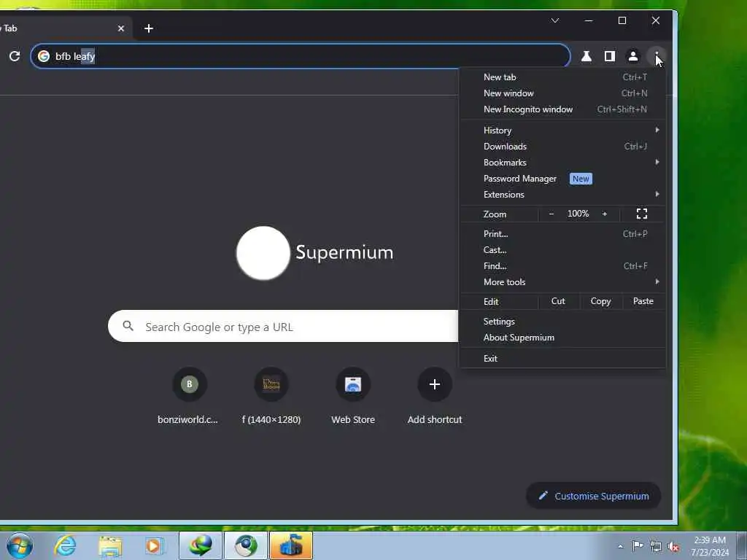Select New tab from menu

[562, 77]
